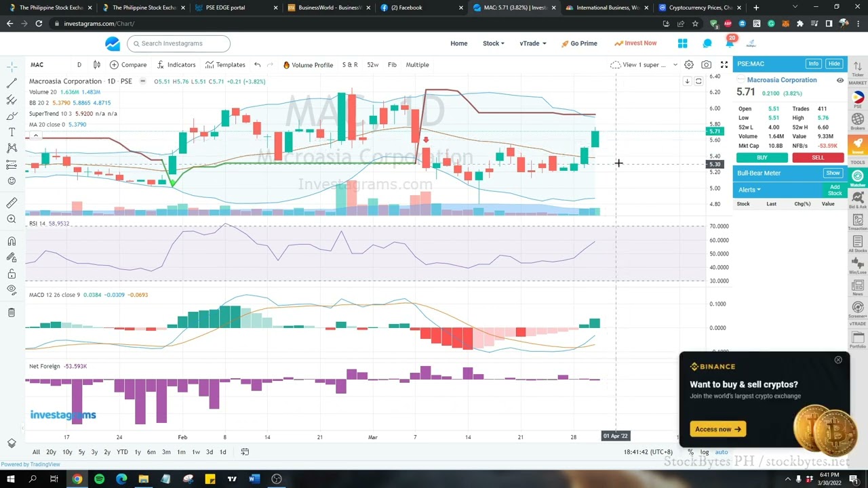This screenshot has width=868, height=488.
Task: Select the 52w toolbar option
Action: 372,64
